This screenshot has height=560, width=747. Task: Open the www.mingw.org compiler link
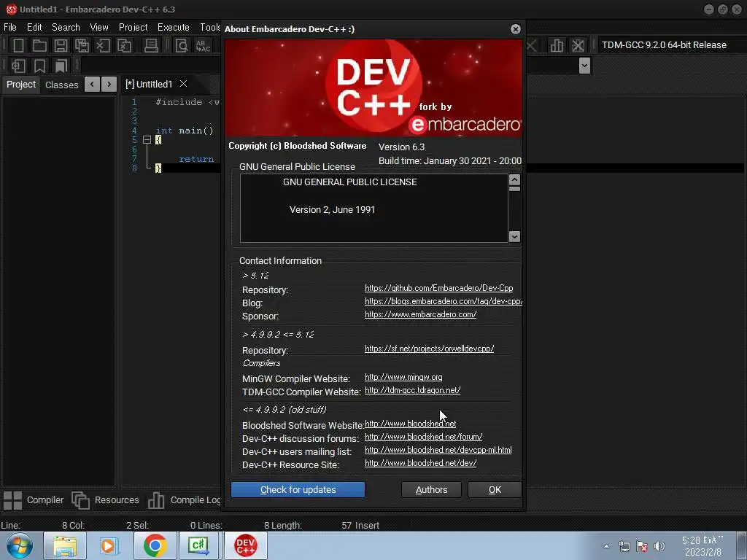tap(403, 377)
